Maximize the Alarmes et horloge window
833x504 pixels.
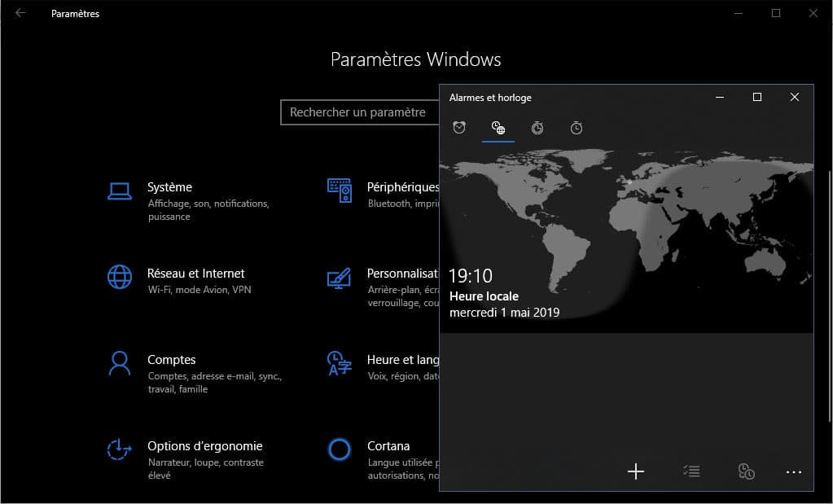point(757,97)
